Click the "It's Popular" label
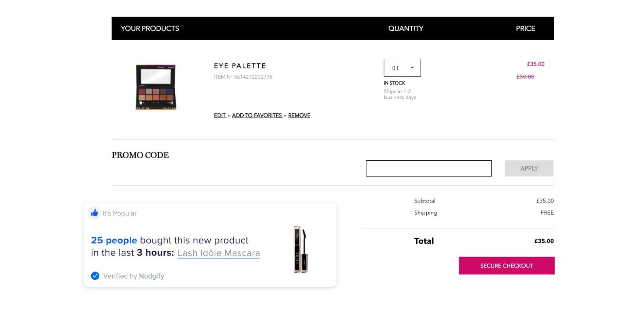 click(120, 213)
